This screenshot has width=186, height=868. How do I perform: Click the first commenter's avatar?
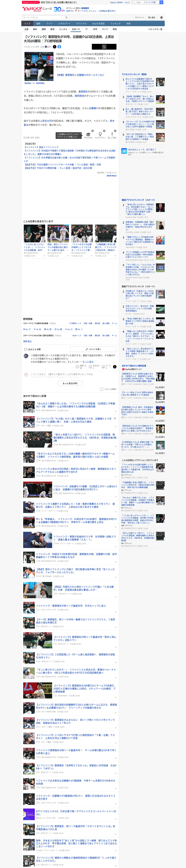tap(26, 356)
